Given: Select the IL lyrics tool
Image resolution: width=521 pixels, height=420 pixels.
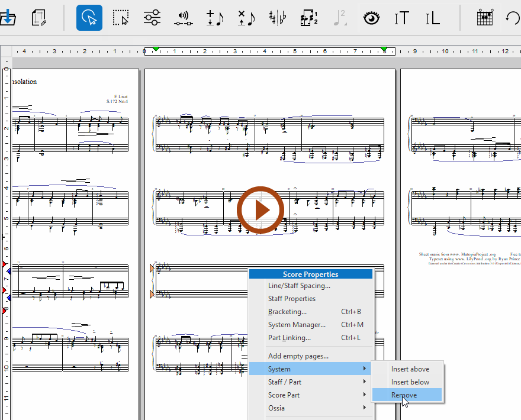Looking at the screenshot, I should [433, 18].
